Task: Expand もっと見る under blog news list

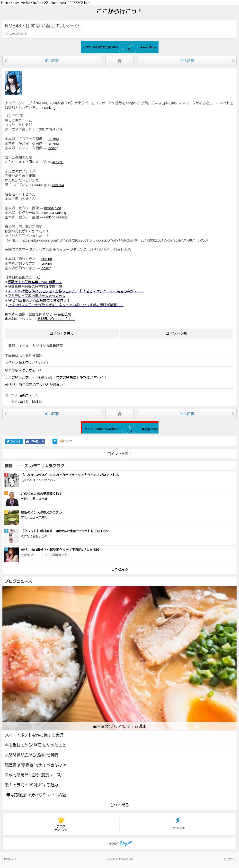Action: click(119, 805)
